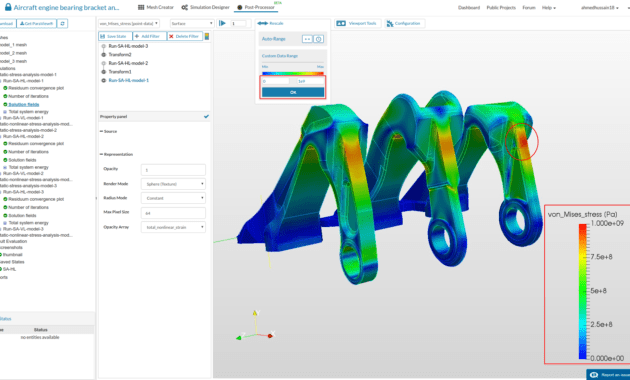Click the maximum value field showing 1e9
The image size is (630, 380).
(x=310, y=81)
